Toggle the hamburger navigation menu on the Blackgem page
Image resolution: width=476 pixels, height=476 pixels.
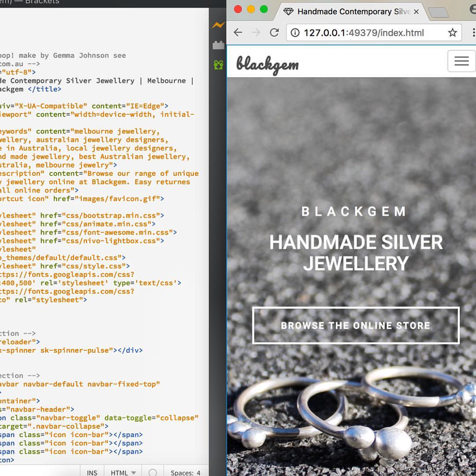coord(461,61)
